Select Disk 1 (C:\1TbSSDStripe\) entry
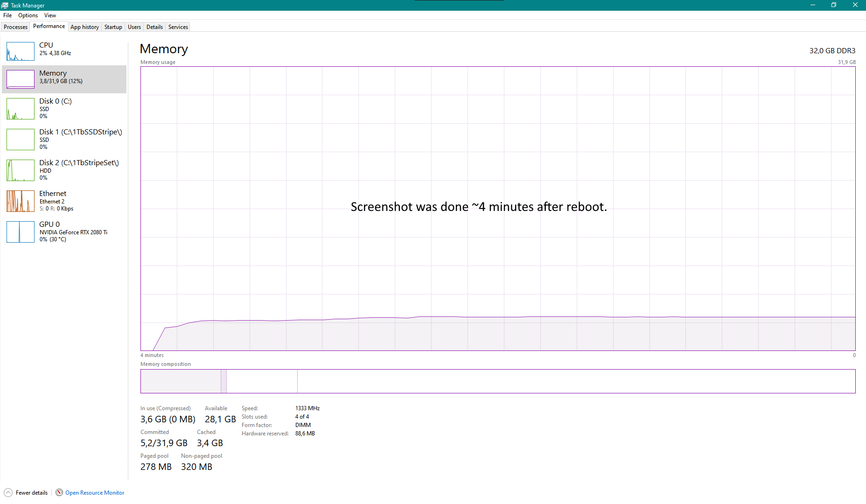Viewport: 866px width, 504px height. point(64,140)
